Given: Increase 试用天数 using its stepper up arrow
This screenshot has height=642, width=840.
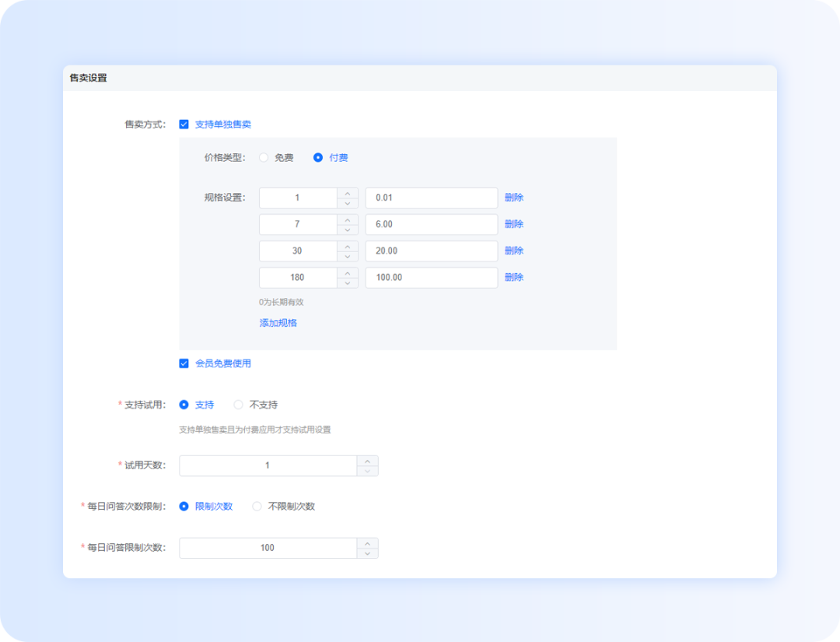Looking at the screenshot, I should click(367, 461).
